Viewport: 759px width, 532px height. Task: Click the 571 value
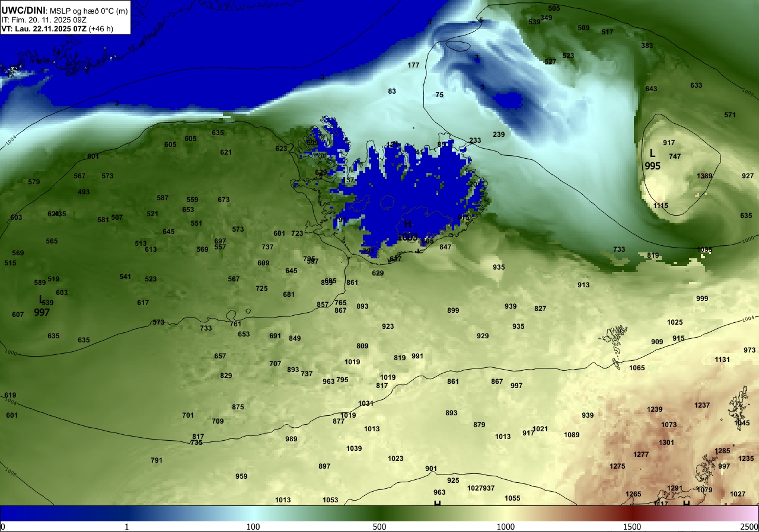pos(730,115)
